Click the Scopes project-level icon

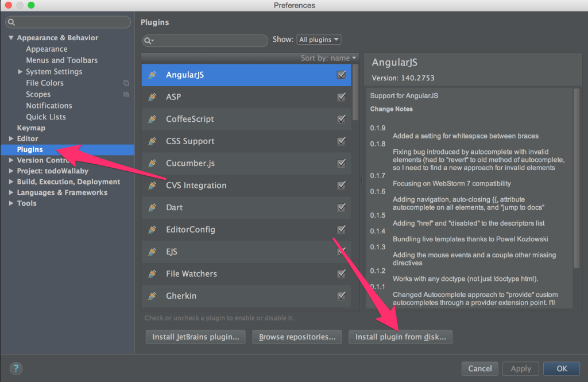click(x=126, y=95)
